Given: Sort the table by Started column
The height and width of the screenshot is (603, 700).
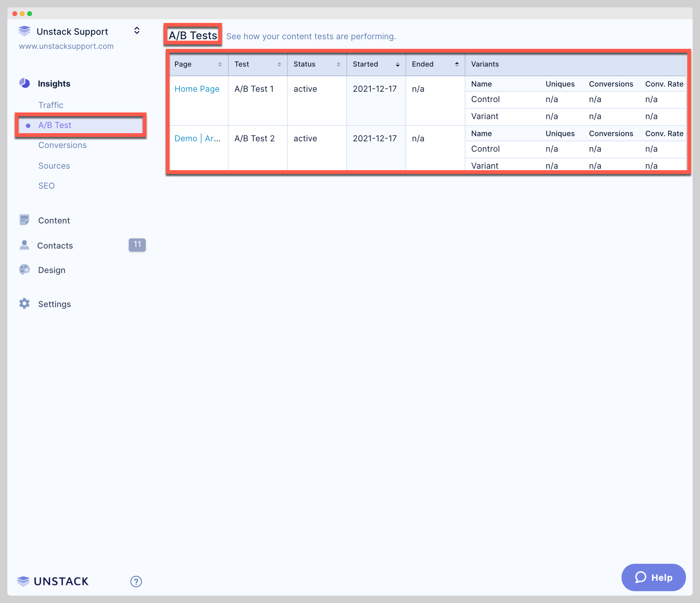Looking at the screenshot, I should 397,64.
